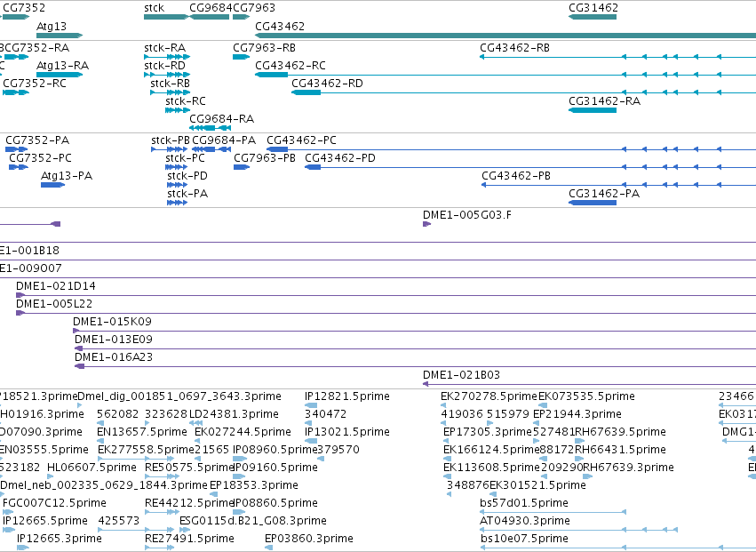Click the RH67639.5prime EST label

pos(620,432)
